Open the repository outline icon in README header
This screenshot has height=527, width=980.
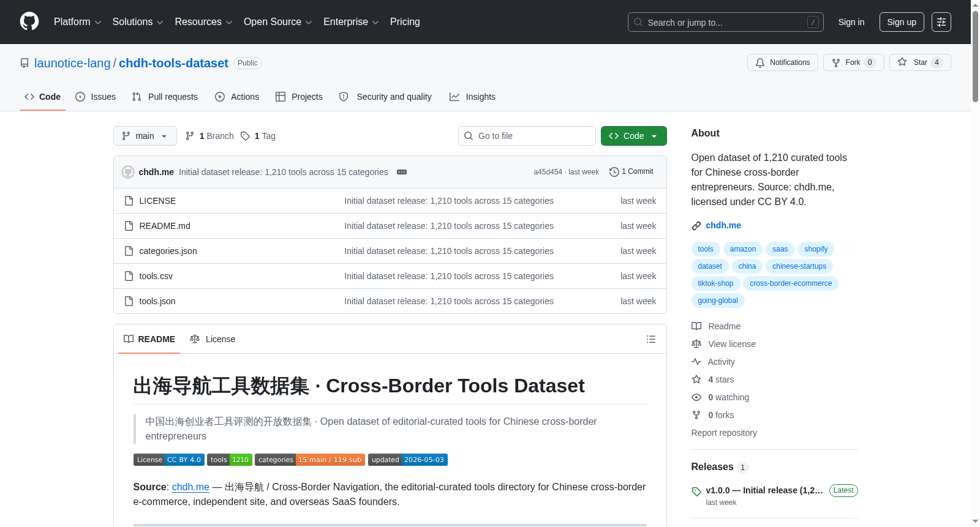tap(651, 339)
